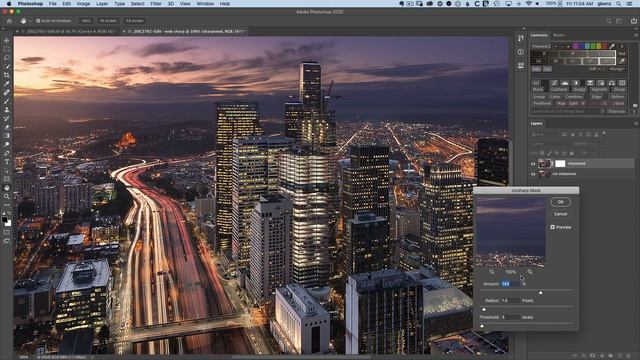Zoom in the Unsharp Mask preview
Viewport: 640px width, 360px height.
coord(529,272)
